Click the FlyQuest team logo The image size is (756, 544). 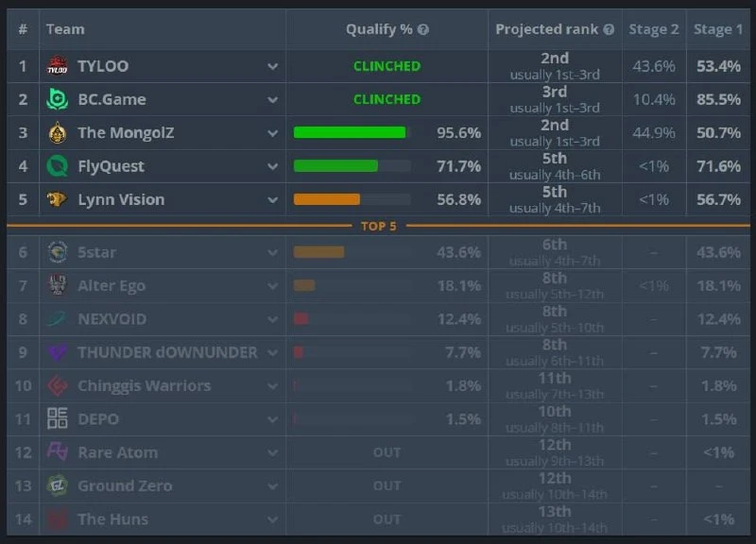tap(58, 166)
